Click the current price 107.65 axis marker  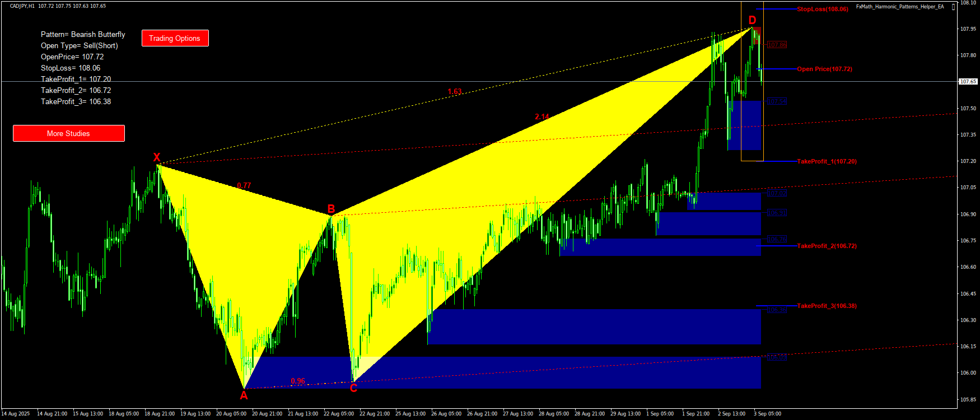coord(968,81)
